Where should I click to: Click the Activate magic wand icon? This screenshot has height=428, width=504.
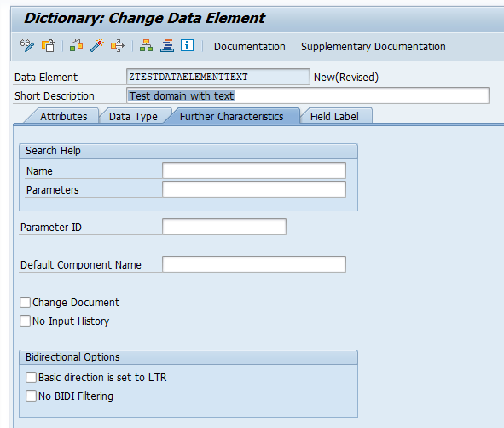click(96, 46)
